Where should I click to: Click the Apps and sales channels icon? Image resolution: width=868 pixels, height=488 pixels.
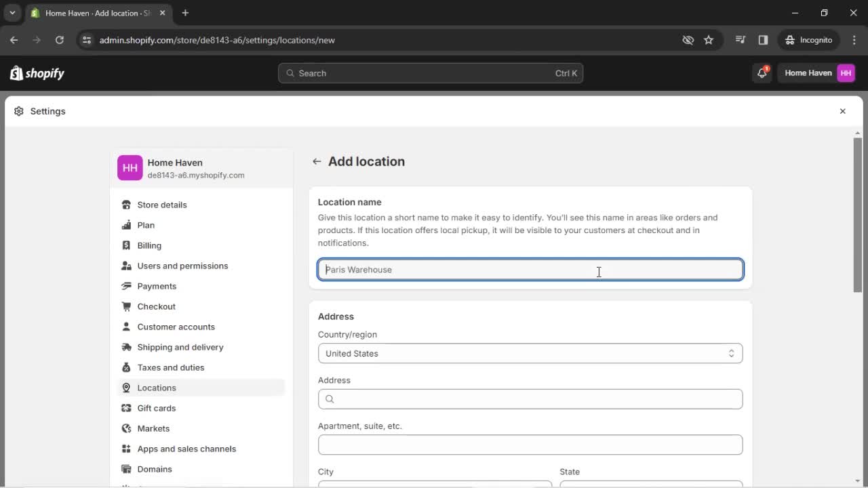tap(126, 449)
